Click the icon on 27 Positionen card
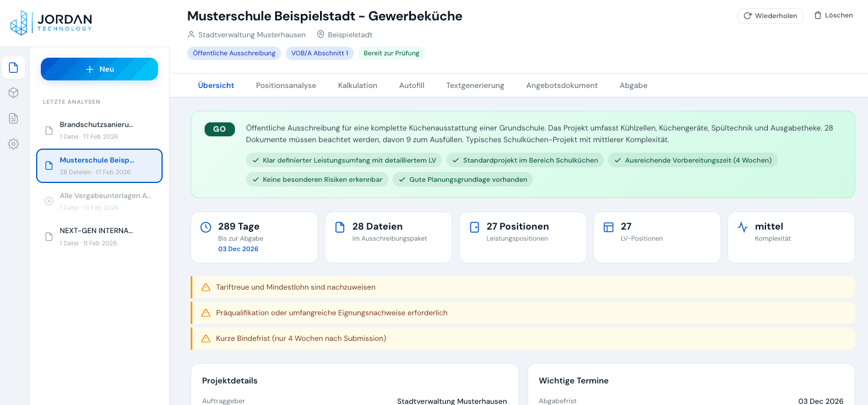This screenshot has height=405, width=868. point(475,227)
